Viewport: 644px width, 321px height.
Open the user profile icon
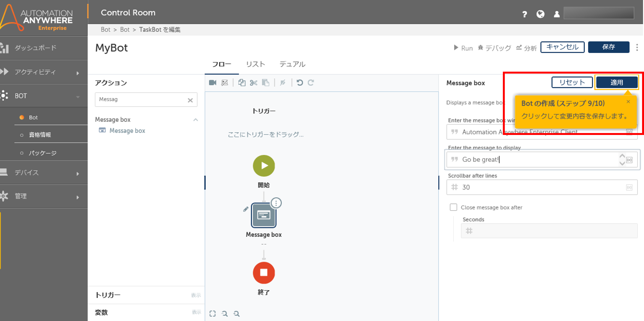tap(557, 14)
